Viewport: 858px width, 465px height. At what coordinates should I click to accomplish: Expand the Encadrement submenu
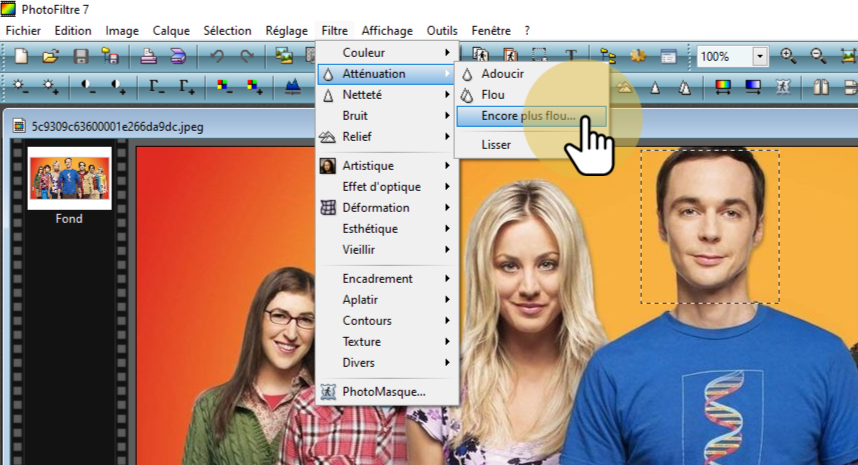coord(387,278)
